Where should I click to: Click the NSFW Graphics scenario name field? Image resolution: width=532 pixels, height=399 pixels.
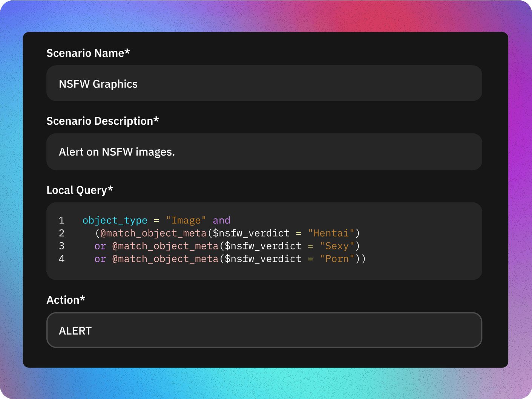[264, 83]
